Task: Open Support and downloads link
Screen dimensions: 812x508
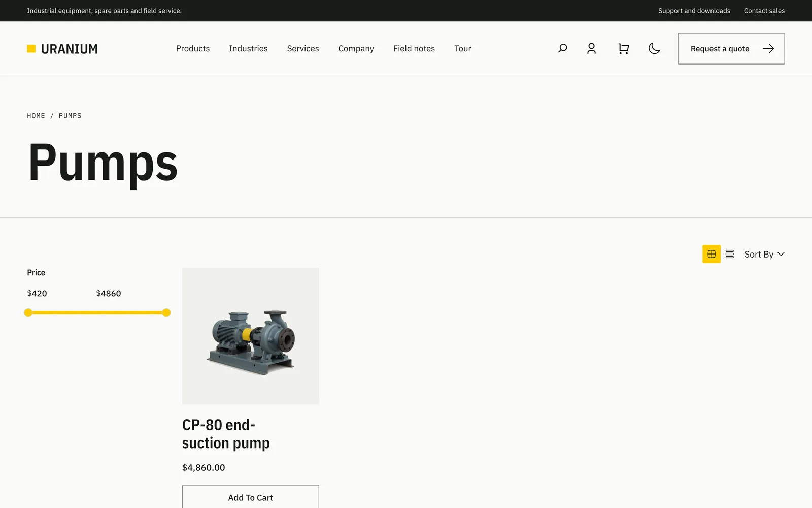Action: [694, 11]
